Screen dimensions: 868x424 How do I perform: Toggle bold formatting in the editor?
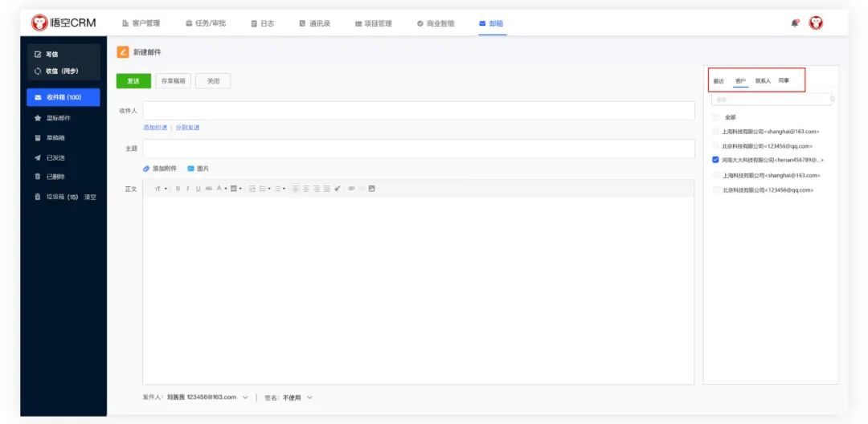tap(178, 189)
